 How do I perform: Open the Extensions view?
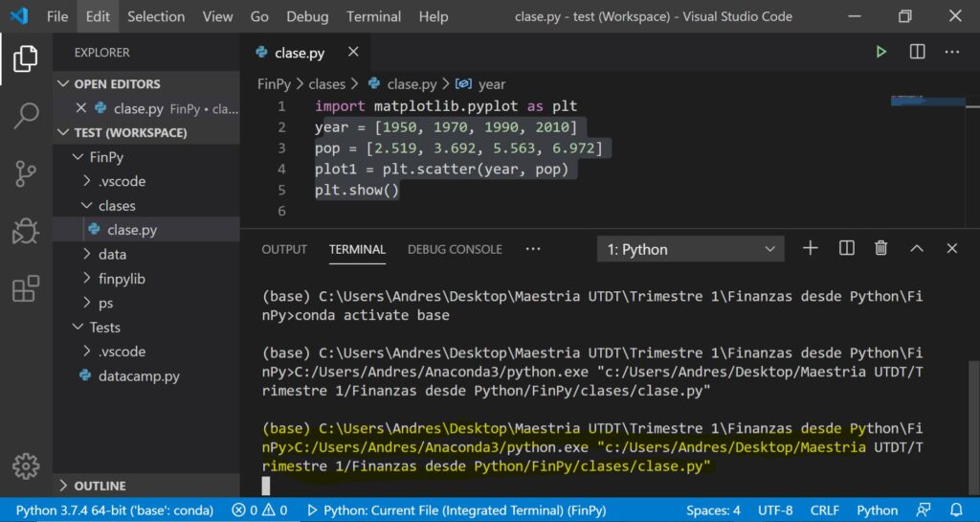pyautogui.click(x=26, y=288)
